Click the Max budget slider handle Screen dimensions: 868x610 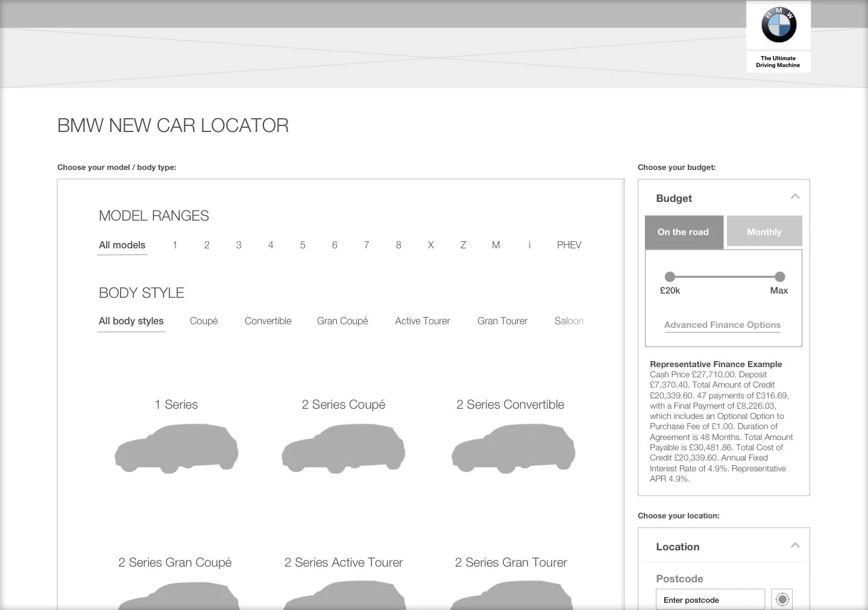coord(779,277)
